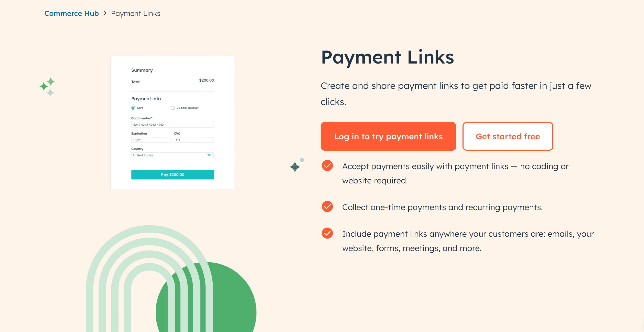Click the Commerce Hub breadcrumb link
The height and width of the screenshot is (332, 644).
tap(71, 13)
